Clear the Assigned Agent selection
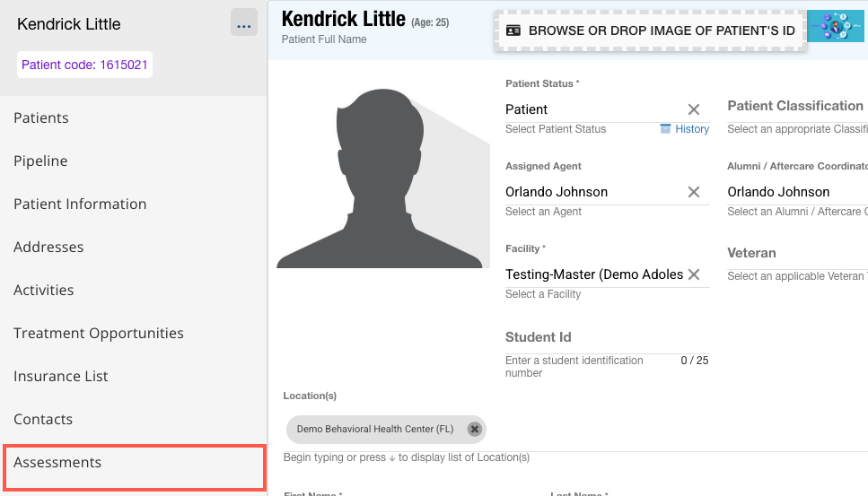The width and height of the screenshot is (868, 496). pos(693,192)
